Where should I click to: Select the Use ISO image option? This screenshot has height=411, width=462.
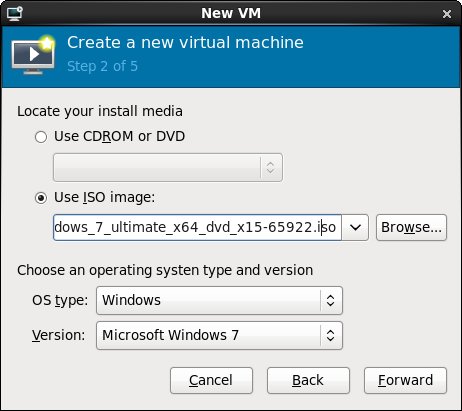coord(95,198)
